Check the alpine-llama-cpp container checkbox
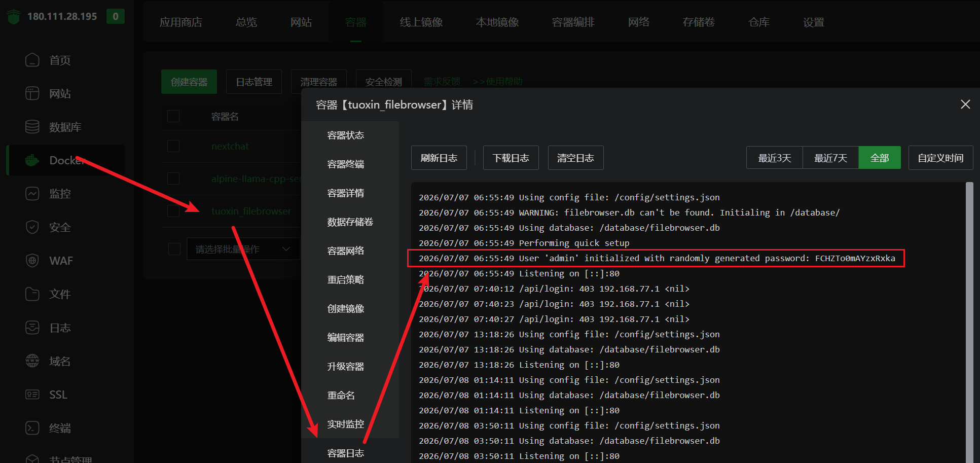This screenshot has height=463, width=980. 173,179
